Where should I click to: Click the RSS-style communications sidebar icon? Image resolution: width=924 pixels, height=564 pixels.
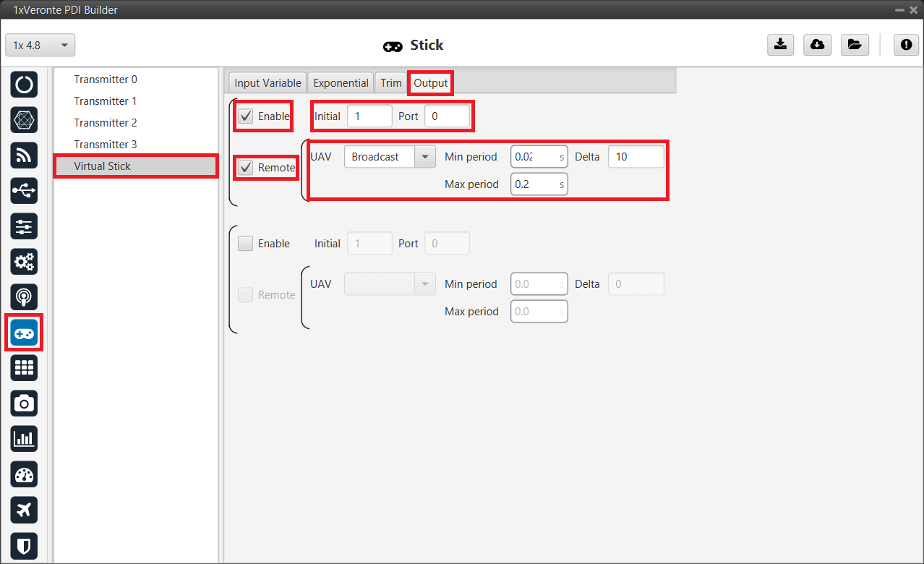coord(24,155)
